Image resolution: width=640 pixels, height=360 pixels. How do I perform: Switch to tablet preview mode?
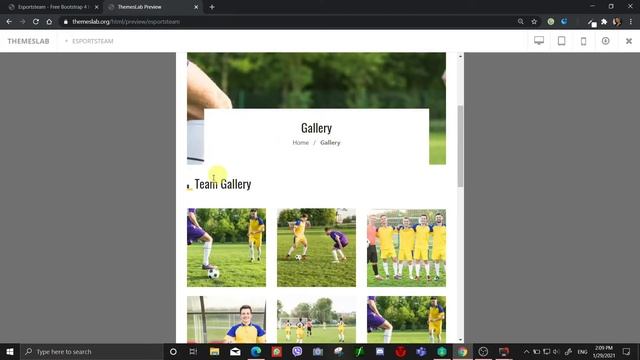click(x=562, y=41)
